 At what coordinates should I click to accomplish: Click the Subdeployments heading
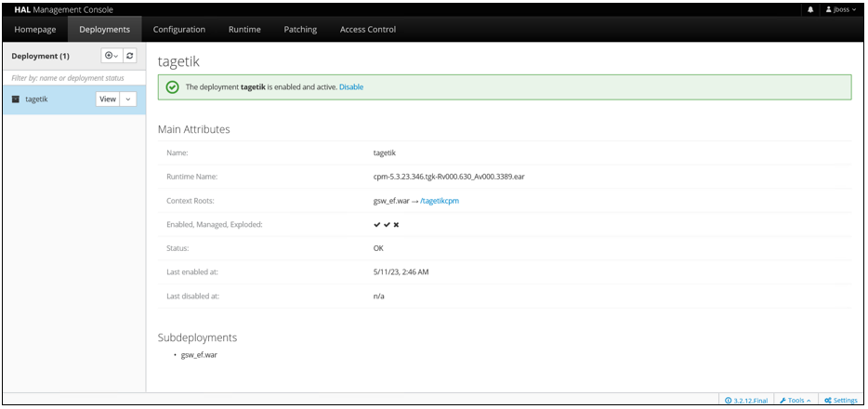(x=197, y=337)
